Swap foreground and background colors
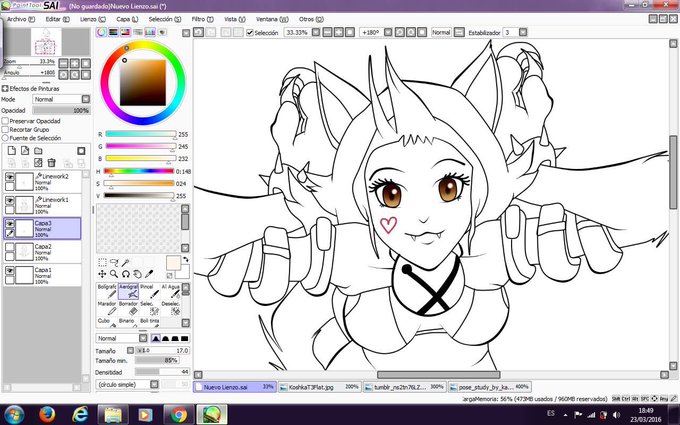 click(186, 259)
